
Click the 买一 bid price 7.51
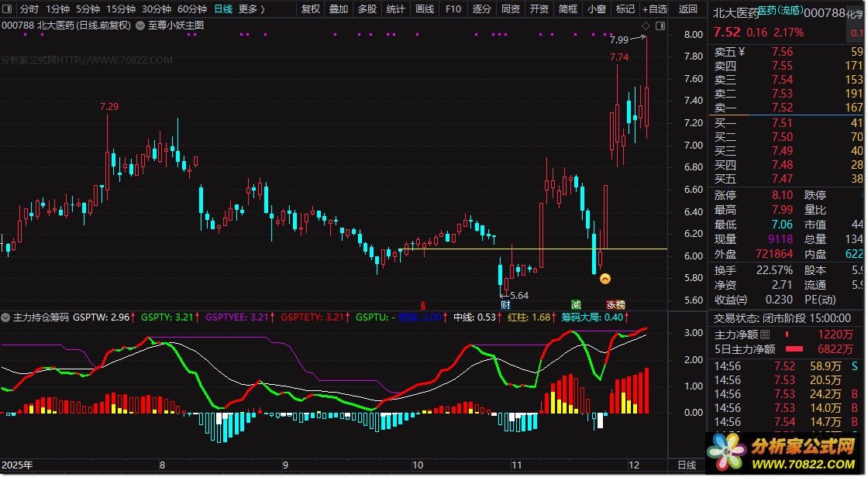coord(782,123)
